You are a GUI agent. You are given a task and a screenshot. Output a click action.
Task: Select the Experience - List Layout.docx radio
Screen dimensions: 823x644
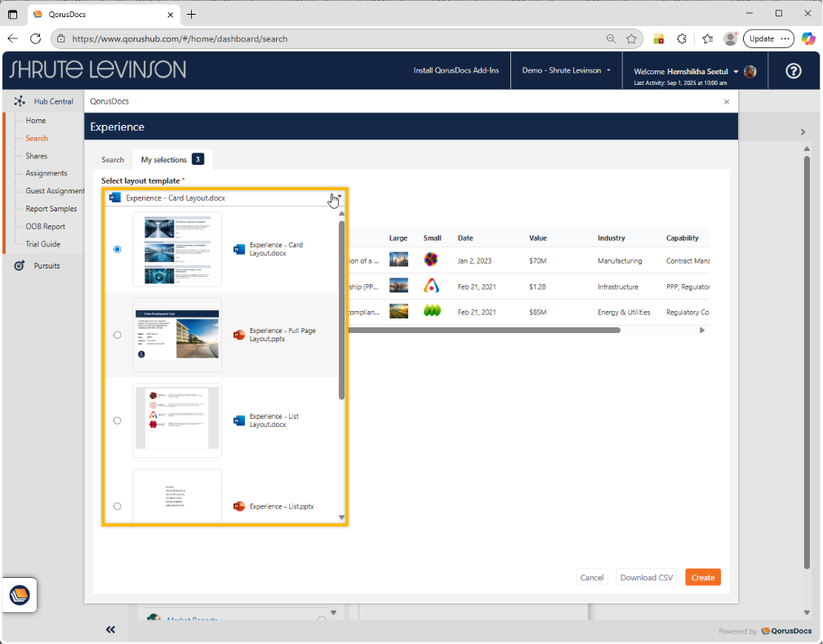tap(118, 420)
